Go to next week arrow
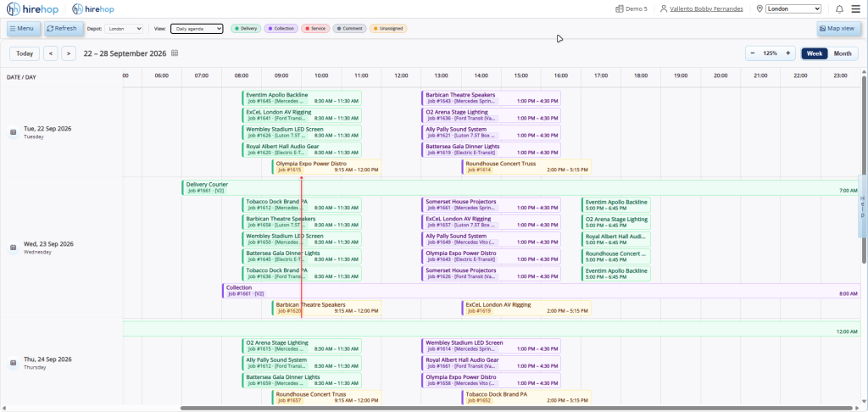 pos(69,53)
